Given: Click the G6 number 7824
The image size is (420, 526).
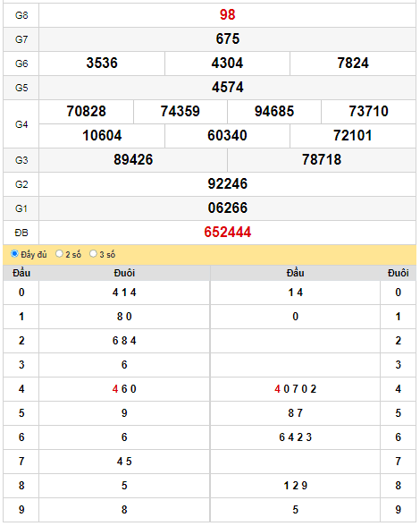Looking at the screenshot, I should point(353,63).
